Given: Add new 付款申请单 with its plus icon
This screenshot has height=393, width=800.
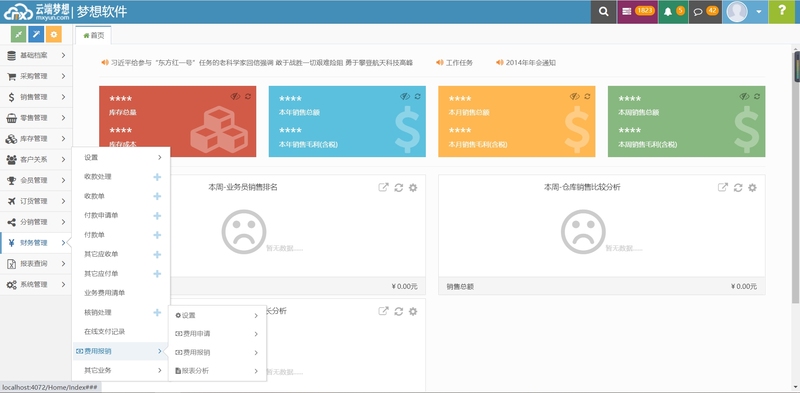Looking at the screenshot, I should (157, 216).
